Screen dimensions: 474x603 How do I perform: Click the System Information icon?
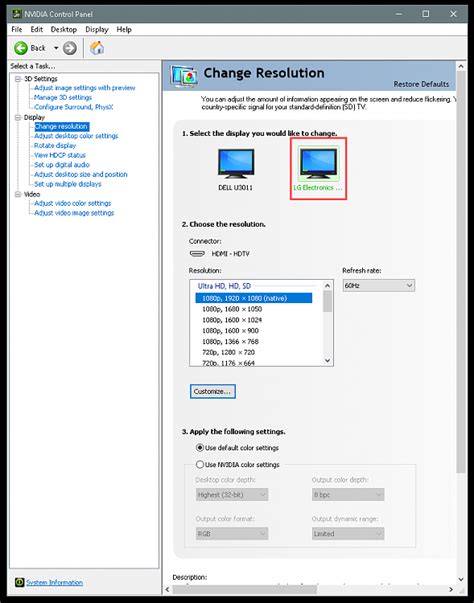click(x=20, y=582)
